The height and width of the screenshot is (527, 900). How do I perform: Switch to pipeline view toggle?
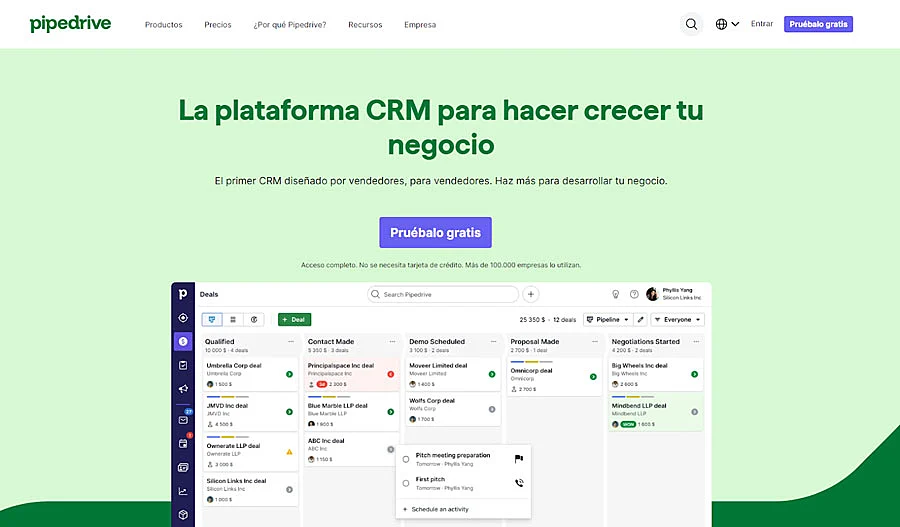click(x=212, y=319)
